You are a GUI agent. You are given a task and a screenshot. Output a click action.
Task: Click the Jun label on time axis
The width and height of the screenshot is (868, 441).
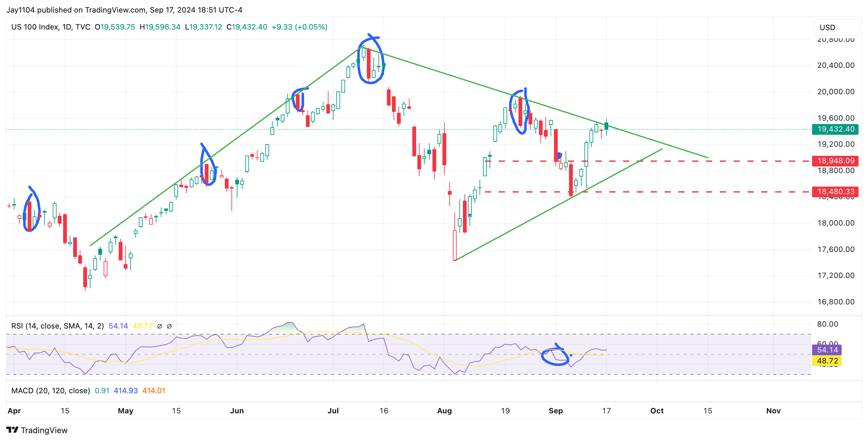pyautogui.click(x=237, y=411)
